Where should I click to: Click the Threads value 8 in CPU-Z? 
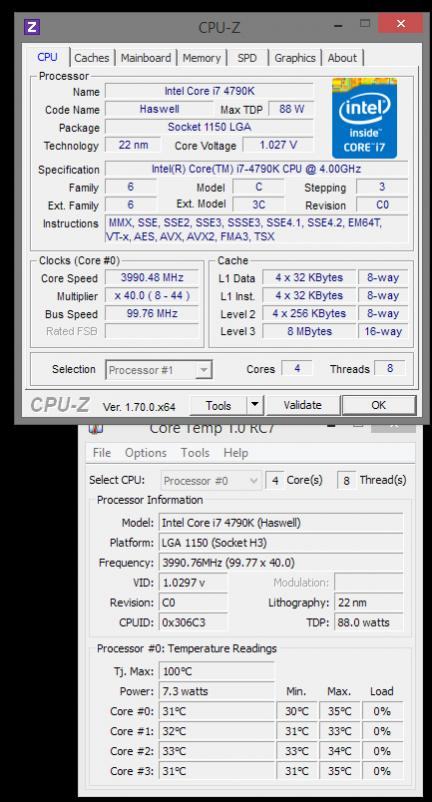[x=390, y=368]
